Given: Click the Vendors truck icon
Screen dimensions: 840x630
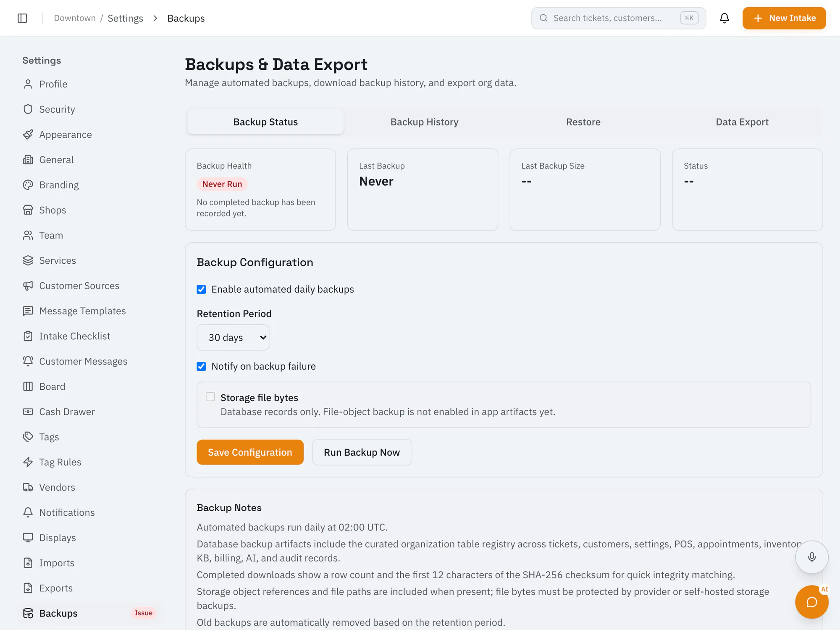Looking at the screenshot, I should click(28, 487).
